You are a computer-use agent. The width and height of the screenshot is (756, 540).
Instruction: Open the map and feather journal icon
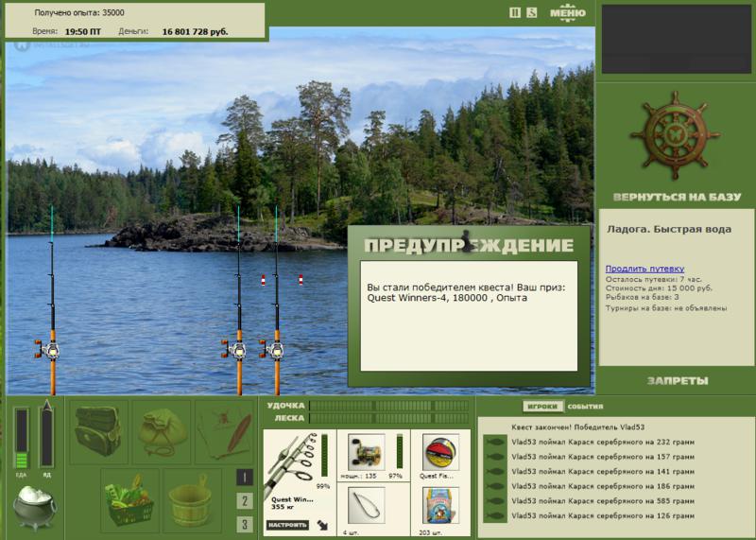tap(224, 431)
